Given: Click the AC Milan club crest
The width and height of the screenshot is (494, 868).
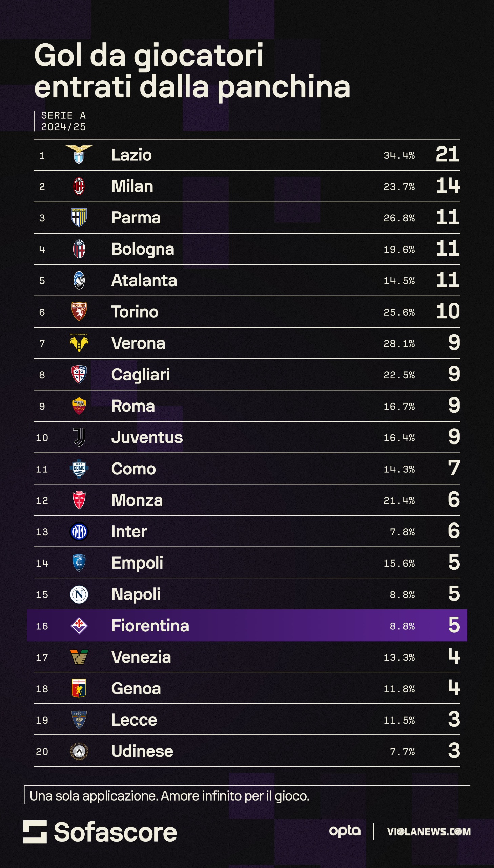Looking at the screenshot, I should (79, 186).
